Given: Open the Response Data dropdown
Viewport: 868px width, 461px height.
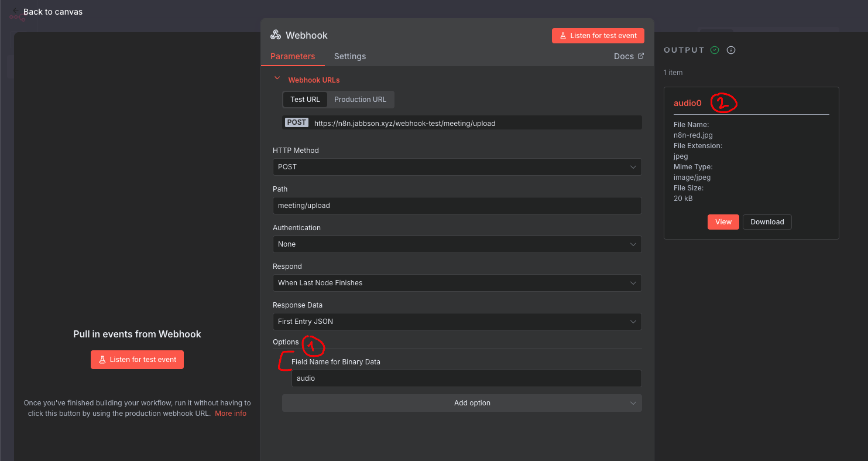Looking at the screenshot, I should pyautogui.click(x=457, y=322).
